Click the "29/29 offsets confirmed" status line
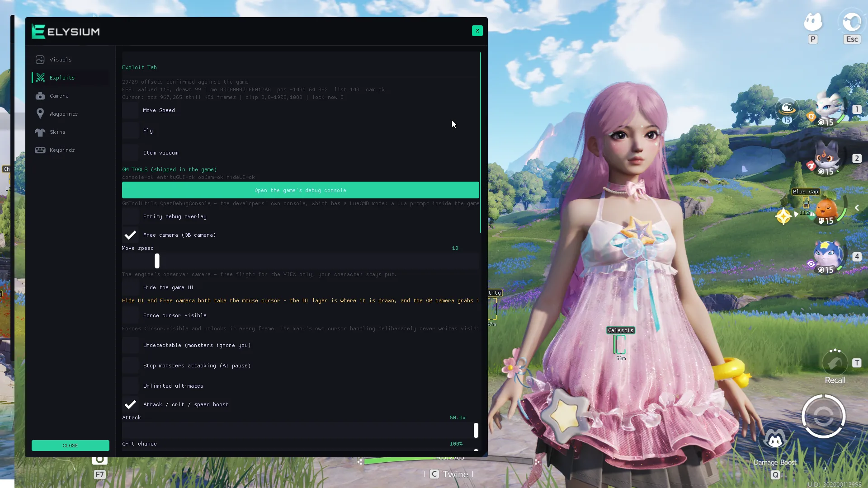Image resolution: width=868 pixels, height=488 pixels. click(x=185, y=82)
